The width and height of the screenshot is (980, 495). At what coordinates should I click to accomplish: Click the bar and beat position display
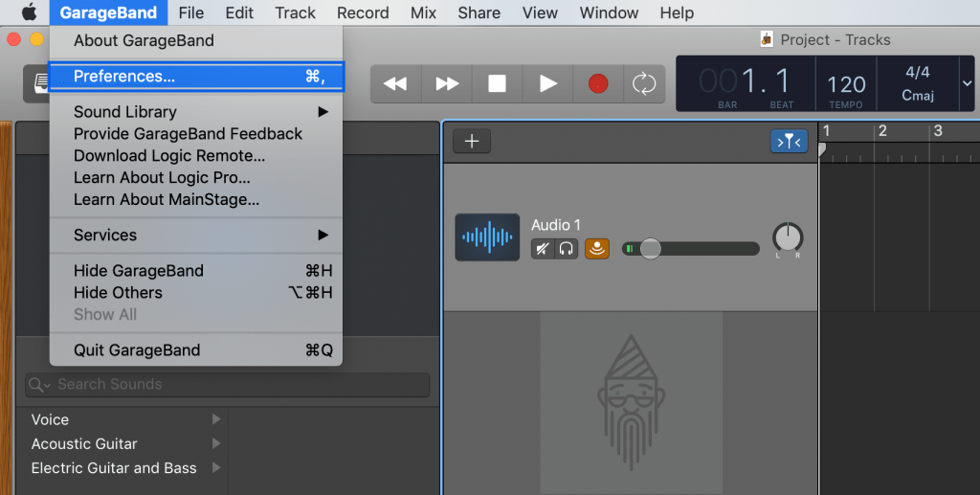745,82
